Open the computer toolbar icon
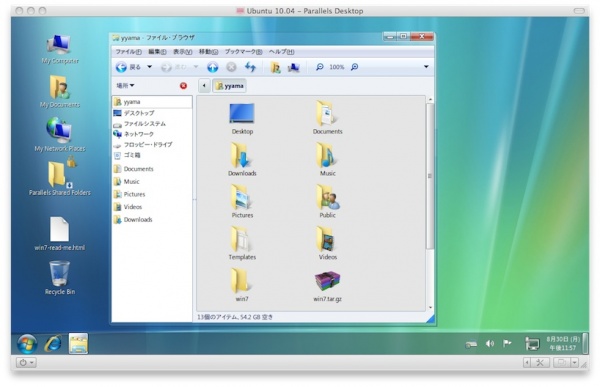Screen dimensions: 600x387 pyautogui.click(x=293, y=67)
